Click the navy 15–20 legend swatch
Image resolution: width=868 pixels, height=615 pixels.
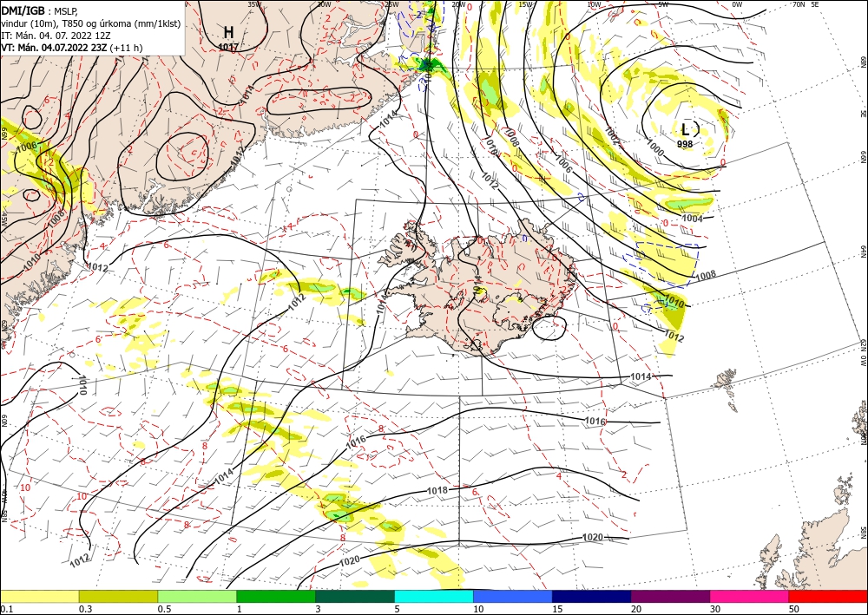click(x=592, y=596)
